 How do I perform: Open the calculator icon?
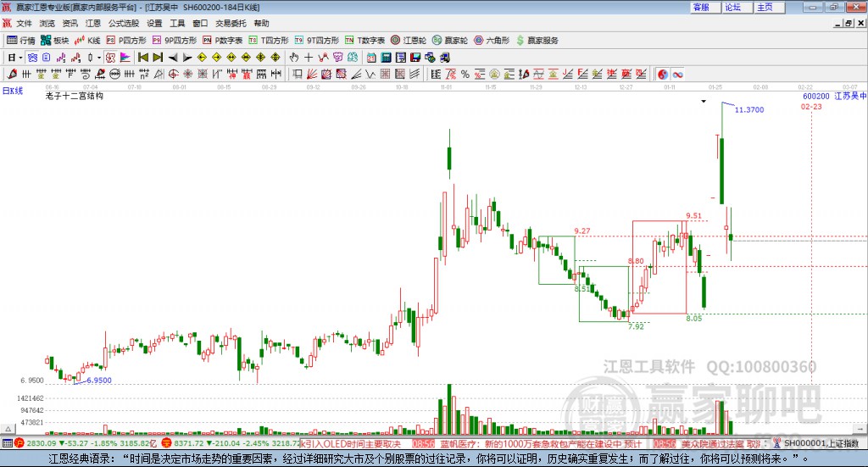coord(386,58)
